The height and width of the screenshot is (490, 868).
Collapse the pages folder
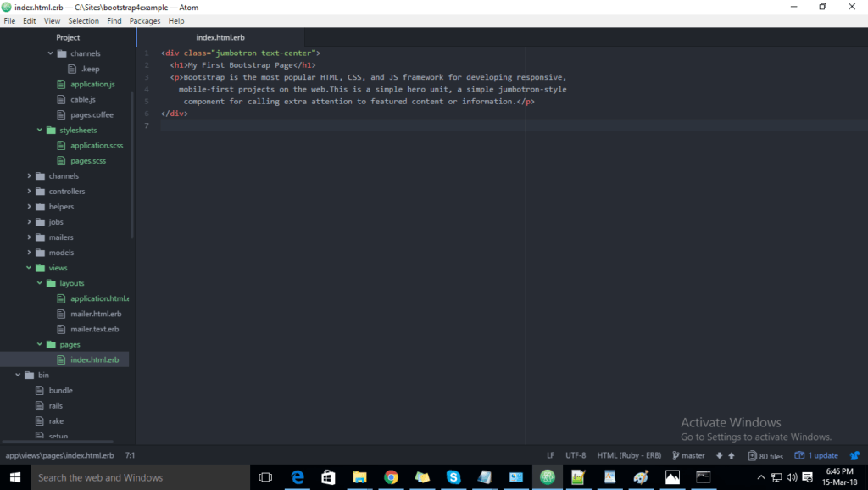[x=39, y=344]
